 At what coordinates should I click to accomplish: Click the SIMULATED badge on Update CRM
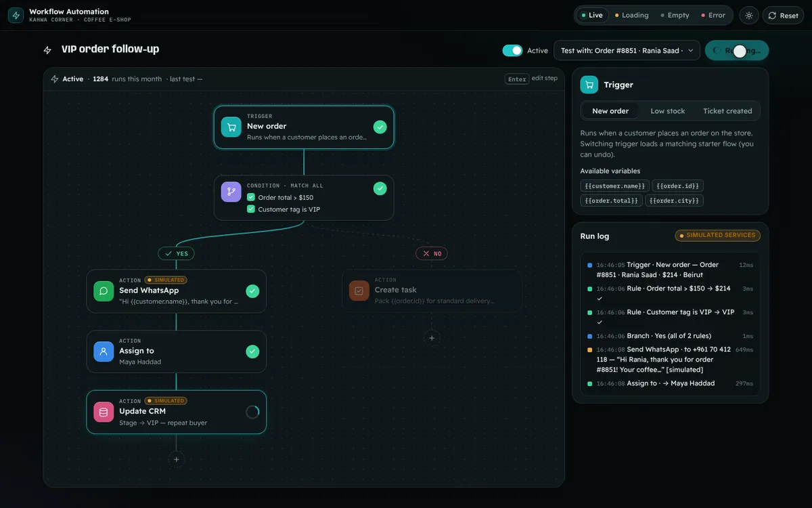pyautogui.click(x=166, y=401)
